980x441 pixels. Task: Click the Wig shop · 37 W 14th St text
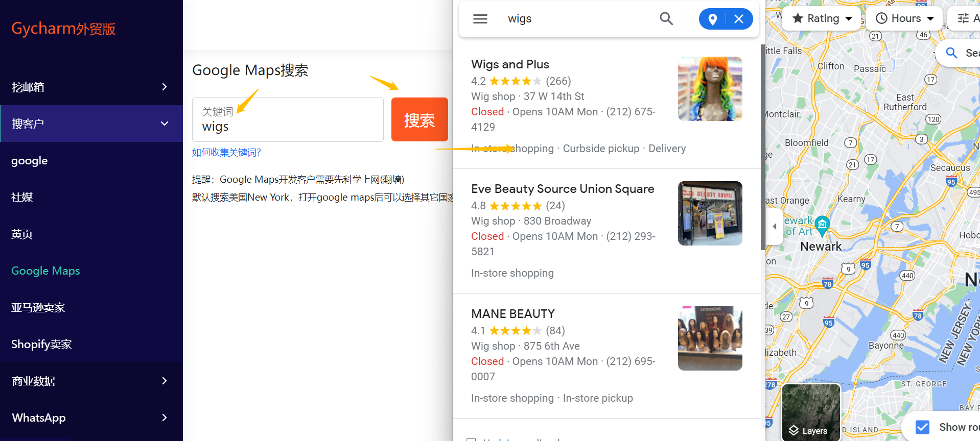(527, 96)
